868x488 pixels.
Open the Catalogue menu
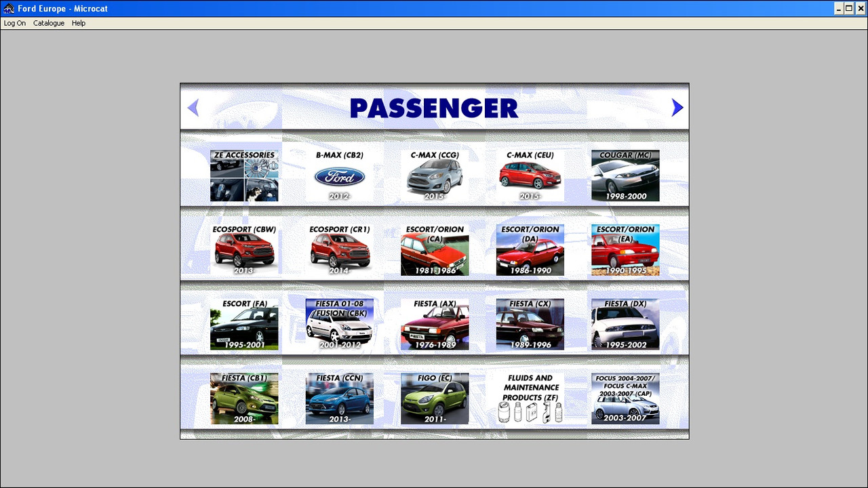click(x=49, y=23)
